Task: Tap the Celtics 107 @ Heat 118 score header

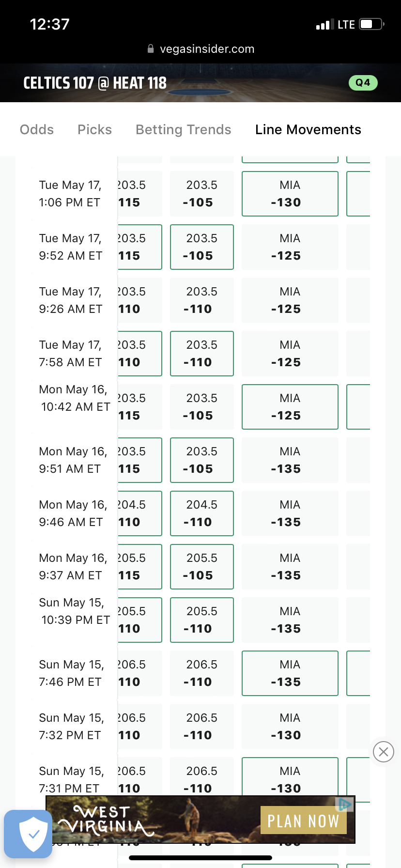Action: pyautogui.click(x=95, y=83)
